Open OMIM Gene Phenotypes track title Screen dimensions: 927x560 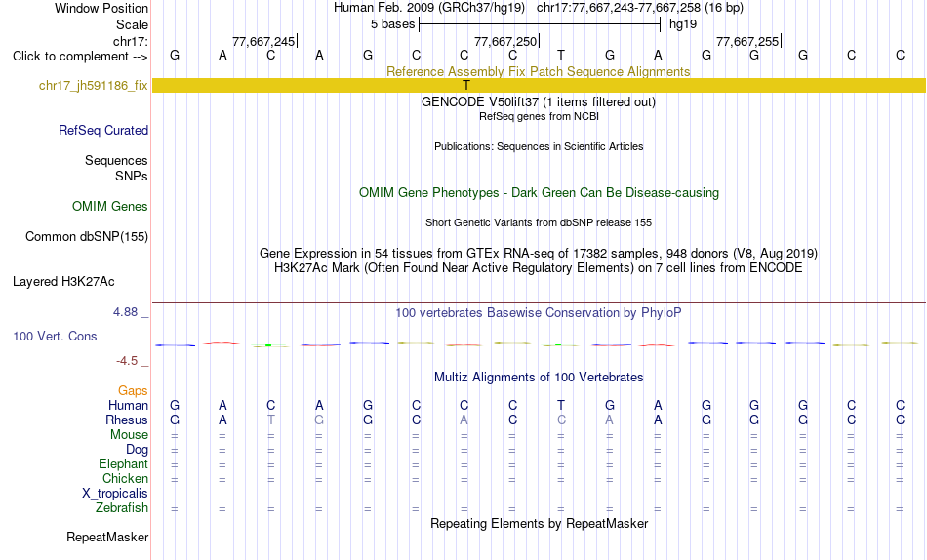pos(539,193)
